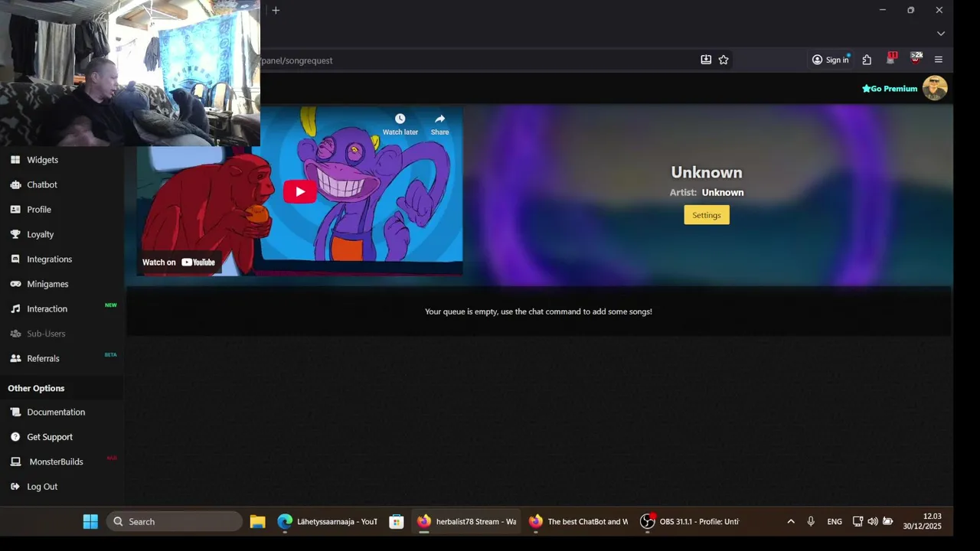
Task: Open the Windows Start menu
Action: 90,522
